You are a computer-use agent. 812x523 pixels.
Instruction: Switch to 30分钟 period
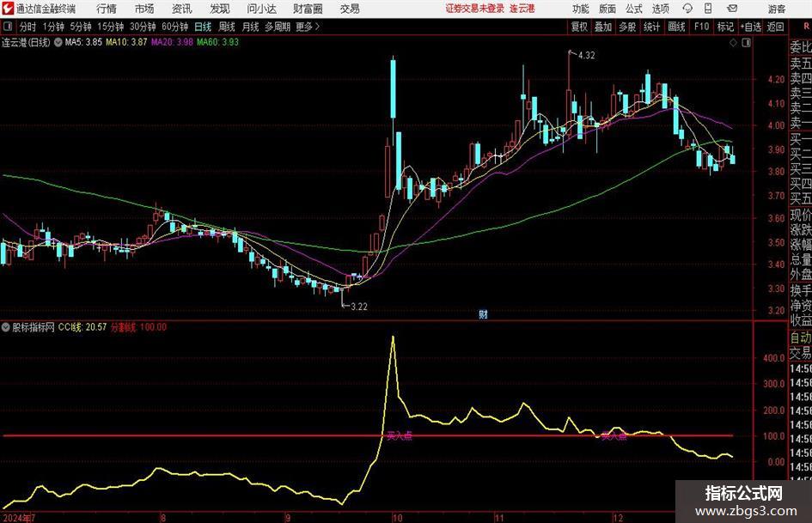(143, 27)
